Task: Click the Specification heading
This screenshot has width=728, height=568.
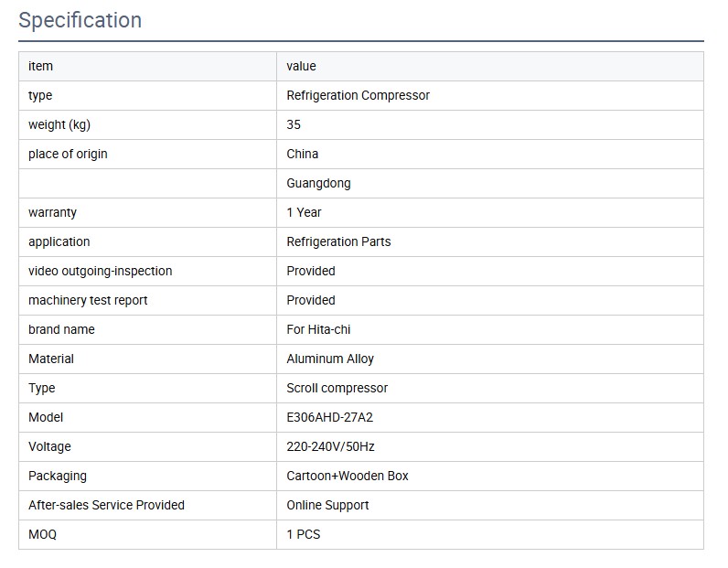Action: click(x=80, y=20)
